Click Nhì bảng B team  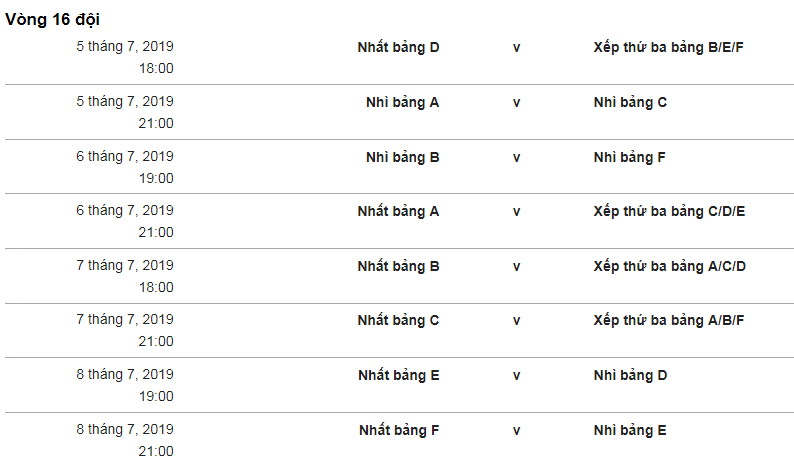[x=402, y=158]
